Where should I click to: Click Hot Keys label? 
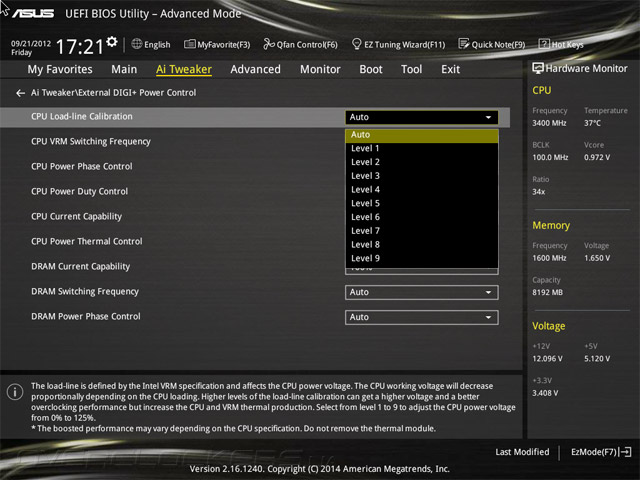click(x=567, y=44)
